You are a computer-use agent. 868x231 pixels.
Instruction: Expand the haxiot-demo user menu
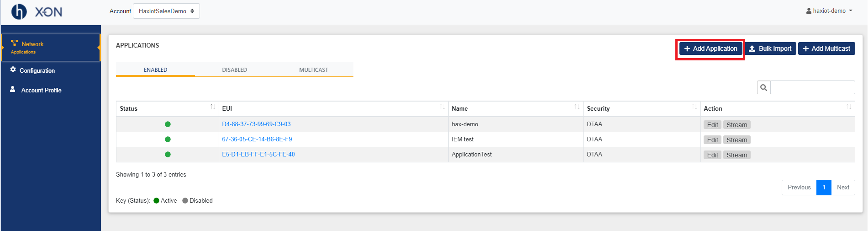click(829, 11)
